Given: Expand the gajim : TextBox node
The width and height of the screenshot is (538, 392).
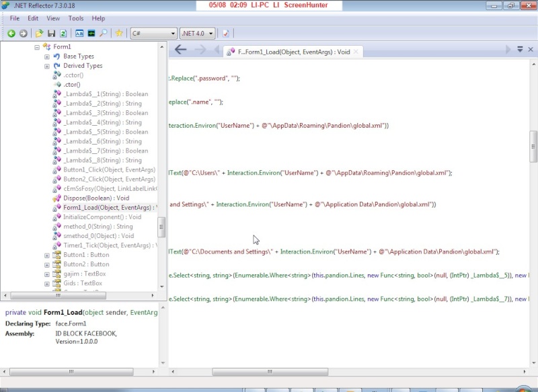Looking at the screenshot, I should coord(47,274).
